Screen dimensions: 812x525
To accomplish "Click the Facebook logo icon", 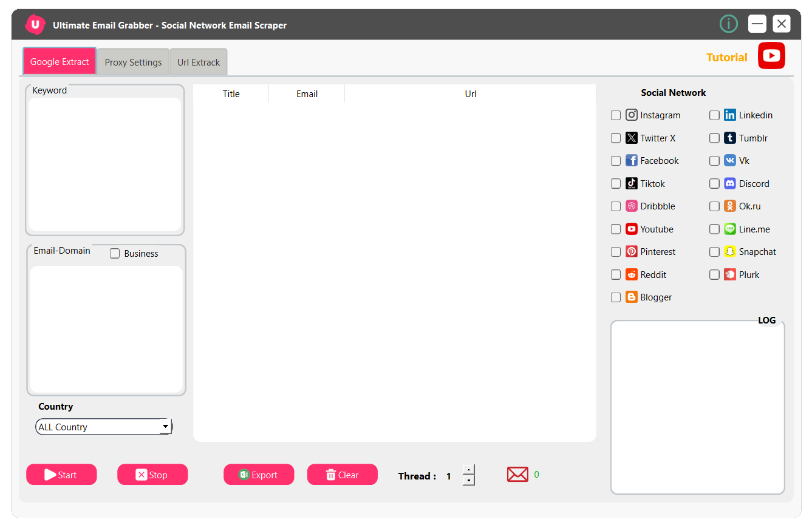I will click(x=632, y=160).
